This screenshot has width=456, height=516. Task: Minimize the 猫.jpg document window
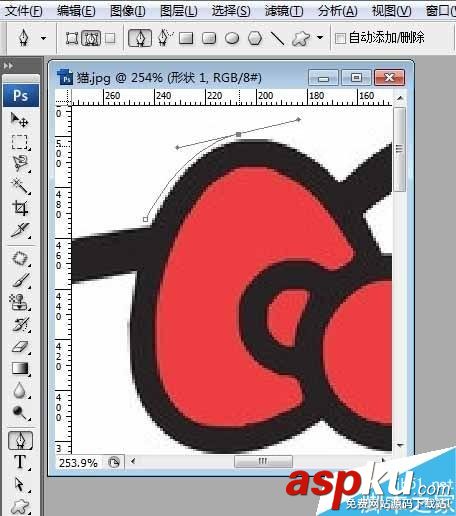323,78
